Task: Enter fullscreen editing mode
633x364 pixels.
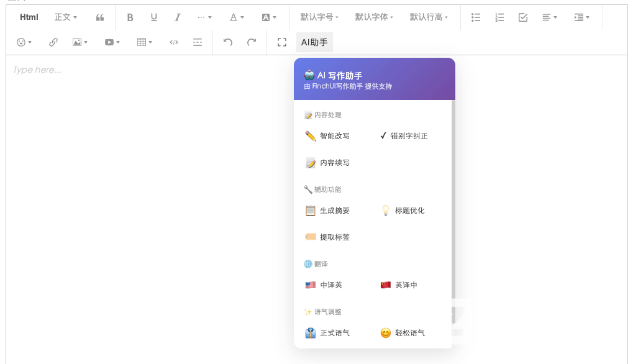Action: [282, 42]
